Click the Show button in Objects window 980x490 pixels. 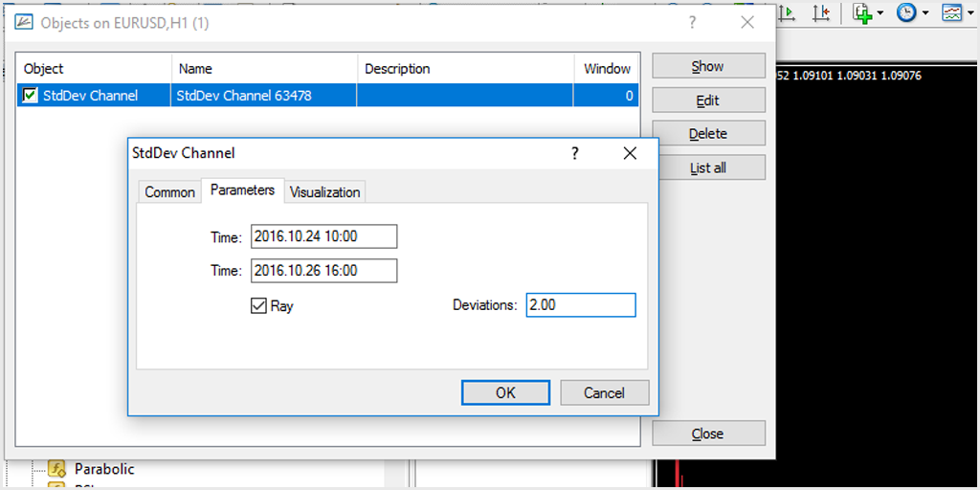(x=708, y=66)
